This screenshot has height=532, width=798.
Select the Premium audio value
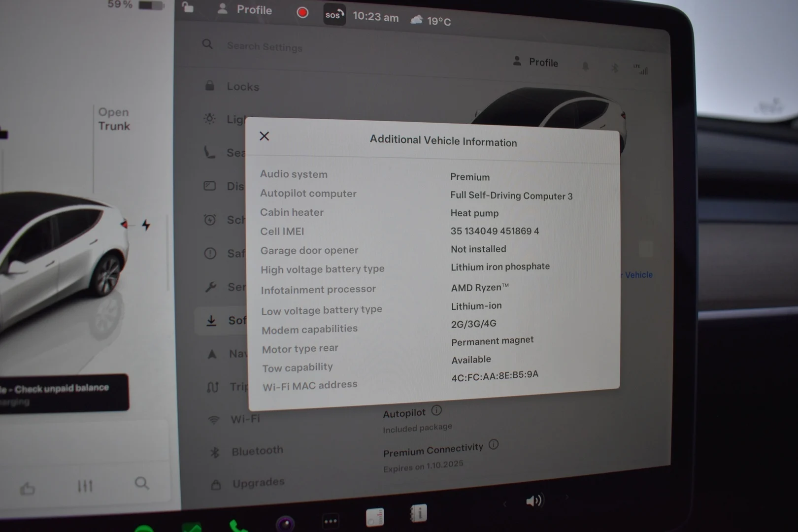click(x=470, y=177)
